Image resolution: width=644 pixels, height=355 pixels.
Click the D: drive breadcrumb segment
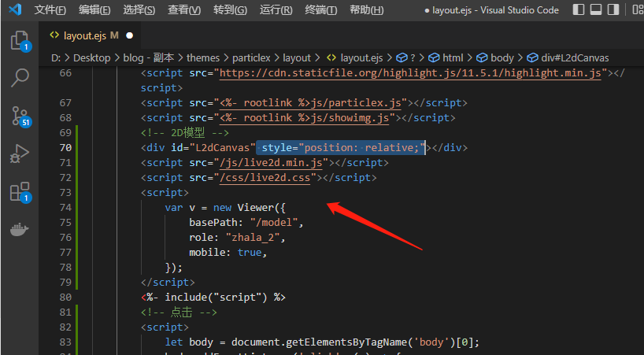(x=56, y=58)
